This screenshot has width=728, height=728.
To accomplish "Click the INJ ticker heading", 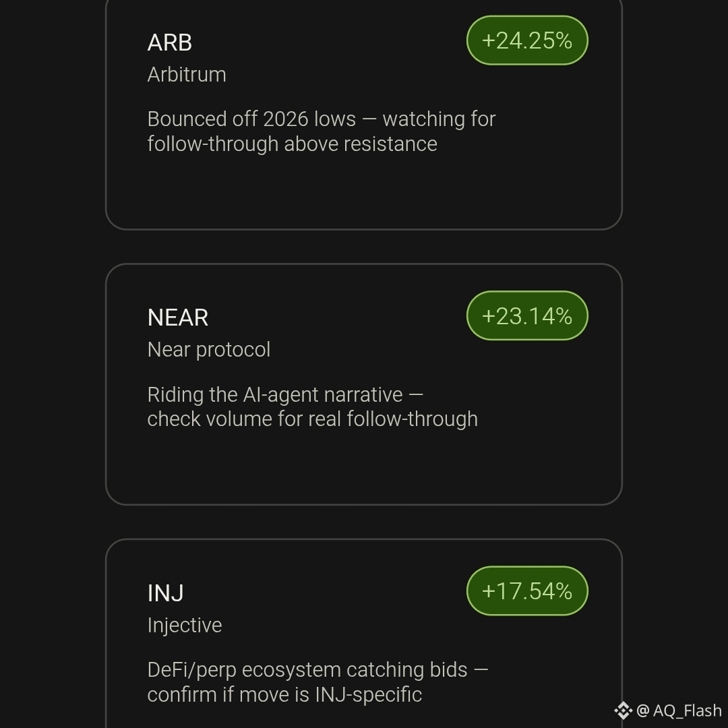I will pyautogui.click(x=165, y=593).
